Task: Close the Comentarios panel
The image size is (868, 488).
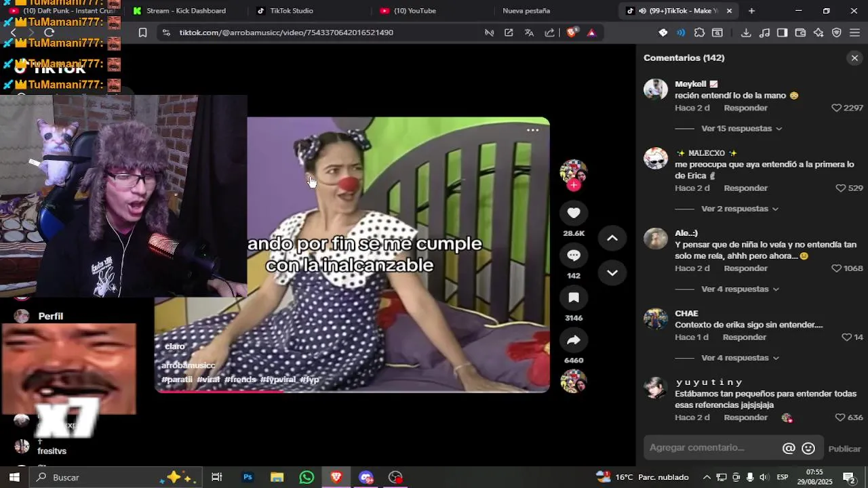Action: pos(854,58)
